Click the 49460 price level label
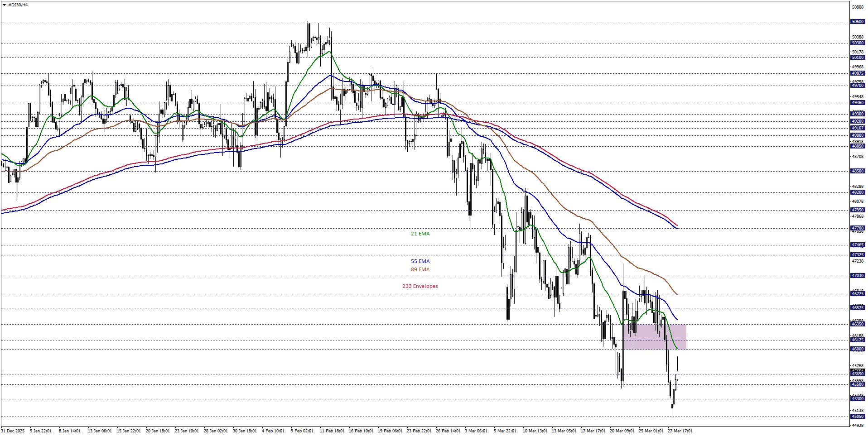Image resolution: width=868 pixels, height=436 pixels. [x=858, y=103]
